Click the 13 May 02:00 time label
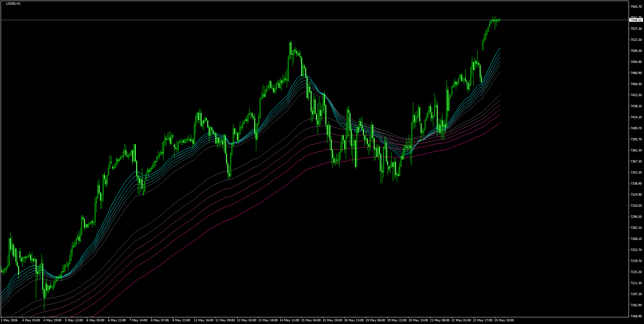The width and height of the screenshot is (644, 324). pyautogui.click(x=247, y=320)
